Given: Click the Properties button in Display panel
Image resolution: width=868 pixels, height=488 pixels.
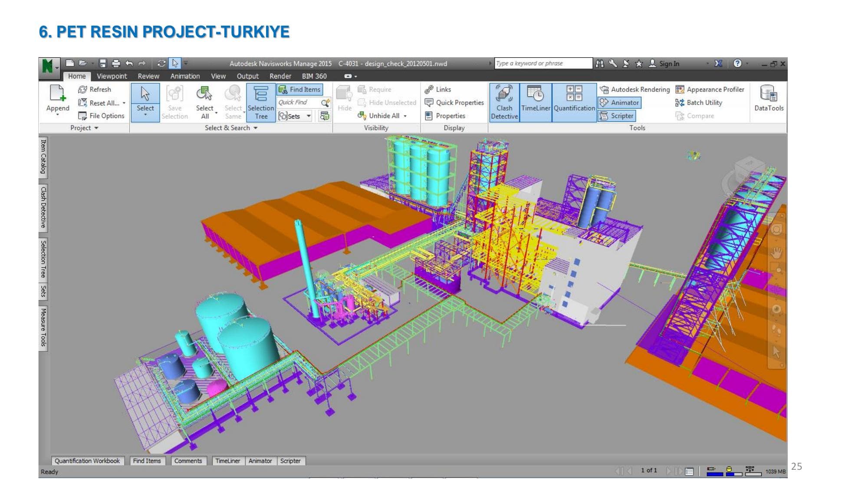Looking at the screenshot, I should point(445,116).
